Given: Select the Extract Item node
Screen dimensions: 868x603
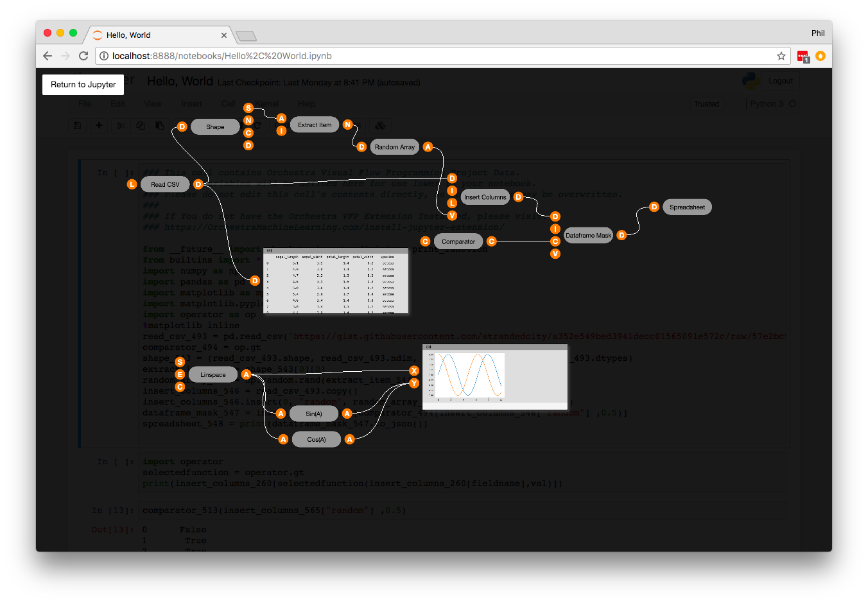Looking at the screenshot, I should tap(315, 125).
